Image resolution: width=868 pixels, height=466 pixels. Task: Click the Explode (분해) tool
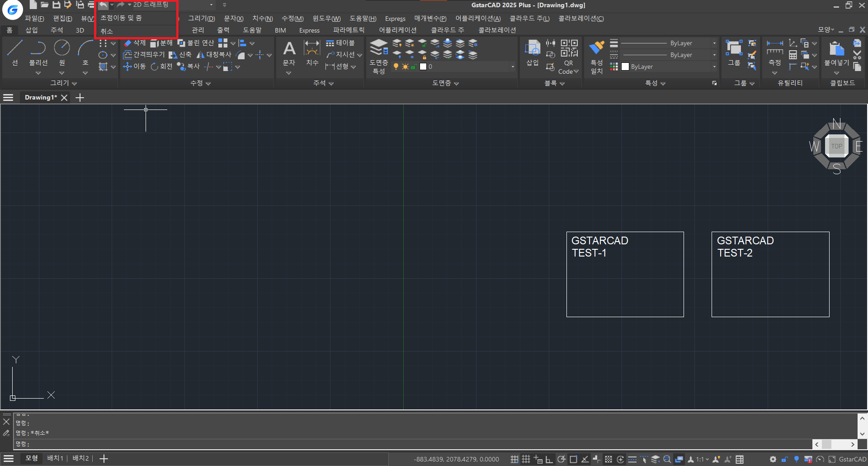[x=161, y=43]
